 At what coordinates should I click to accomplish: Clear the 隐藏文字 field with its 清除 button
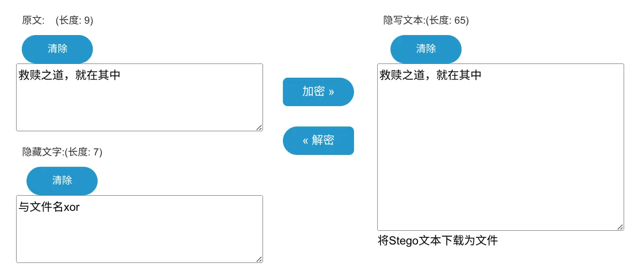[62, 181]
